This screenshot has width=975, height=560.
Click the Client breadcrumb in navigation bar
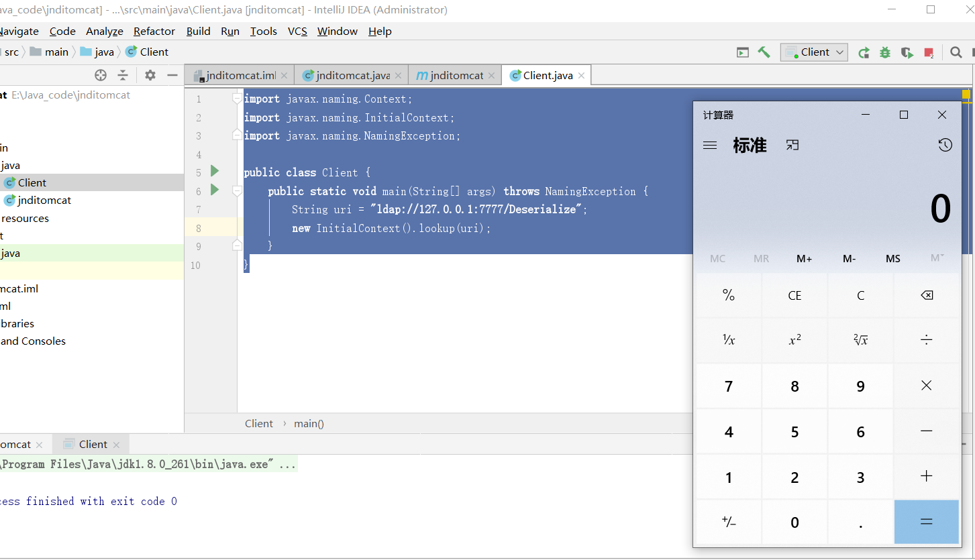coord(147,52)
